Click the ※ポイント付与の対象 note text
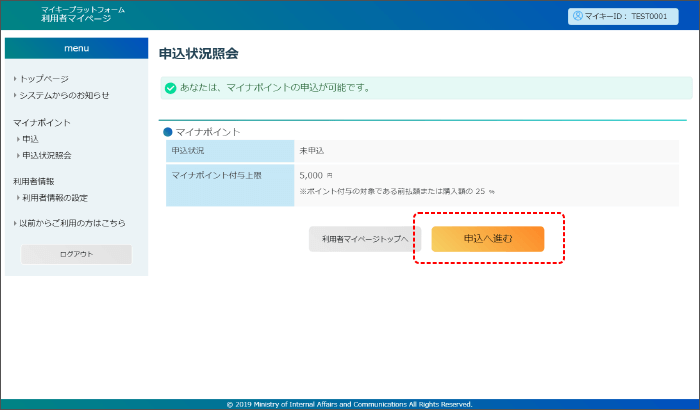700x410 pixels. pos(397,191)
